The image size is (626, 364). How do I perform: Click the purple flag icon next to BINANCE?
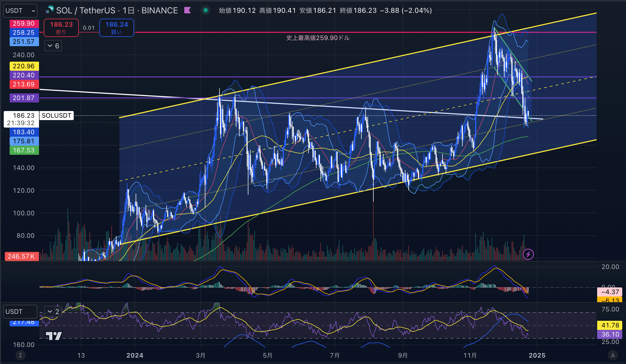pyautogui.click(x=187, y=10)
